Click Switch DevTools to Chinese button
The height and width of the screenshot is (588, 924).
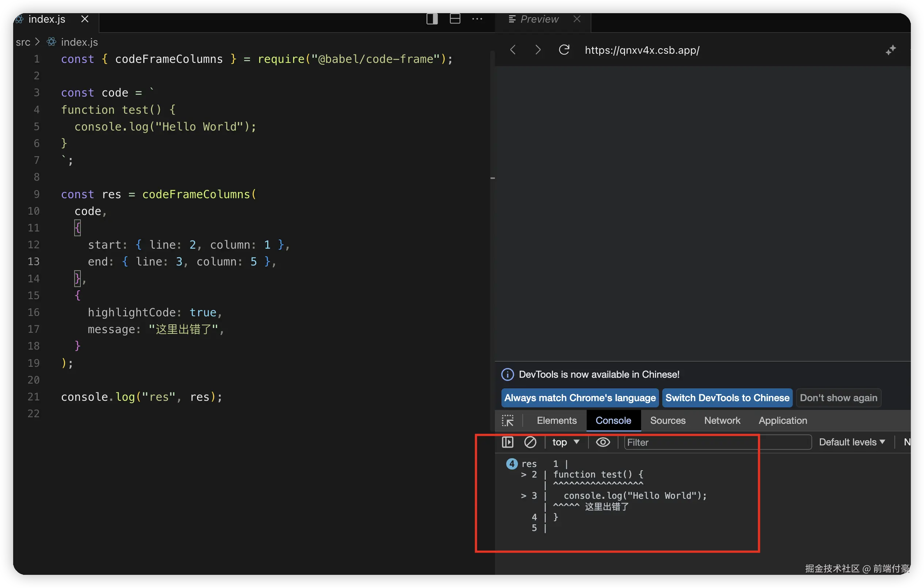pyautogui.click(x=727, y=397)
